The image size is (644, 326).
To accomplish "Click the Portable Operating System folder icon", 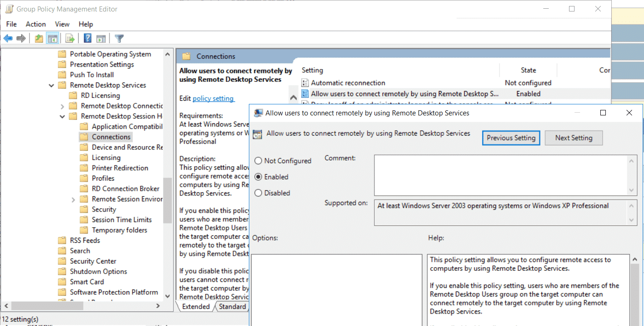I will pos(62,54).
